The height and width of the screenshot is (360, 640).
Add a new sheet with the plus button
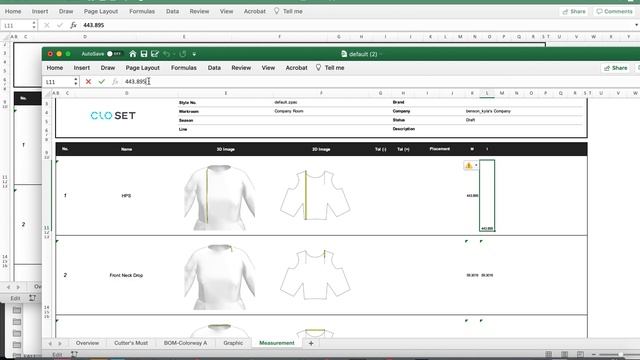[x=311, y=343]
